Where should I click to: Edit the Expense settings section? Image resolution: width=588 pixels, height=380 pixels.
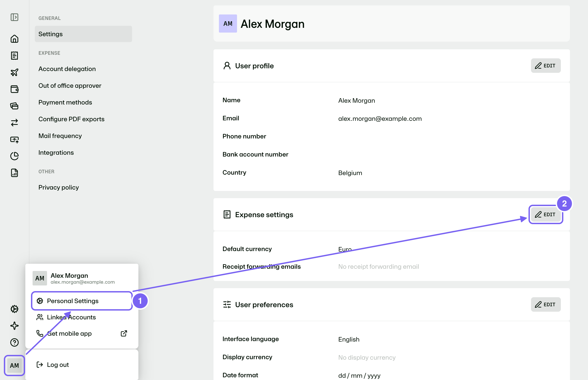[545, 214]
